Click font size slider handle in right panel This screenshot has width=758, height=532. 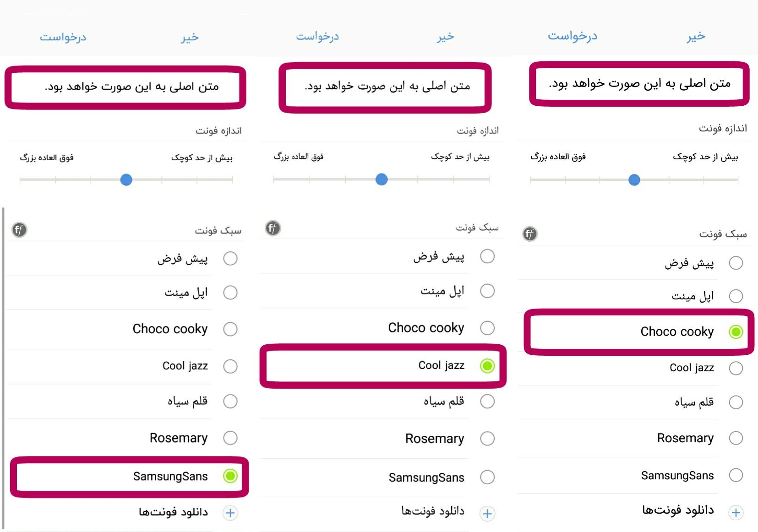click(x=634, y=180)
